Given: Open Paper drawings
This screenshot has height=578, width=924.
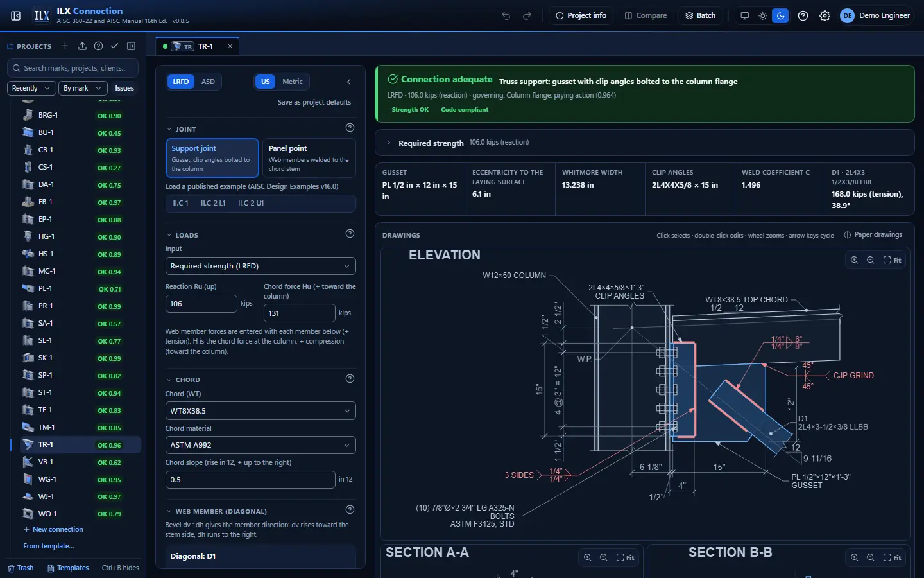Looking at the screenshot, I should click(873, 235).
